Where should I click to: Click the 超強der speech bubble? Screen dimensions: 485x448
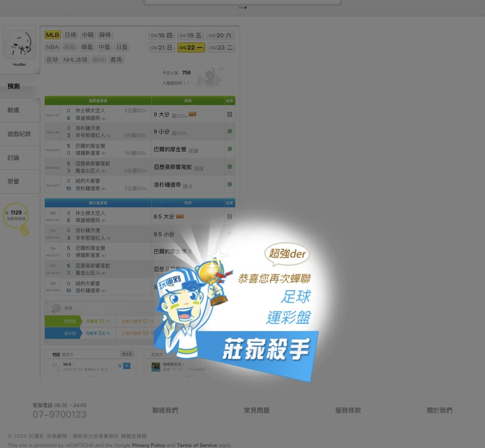pos(287,254)
